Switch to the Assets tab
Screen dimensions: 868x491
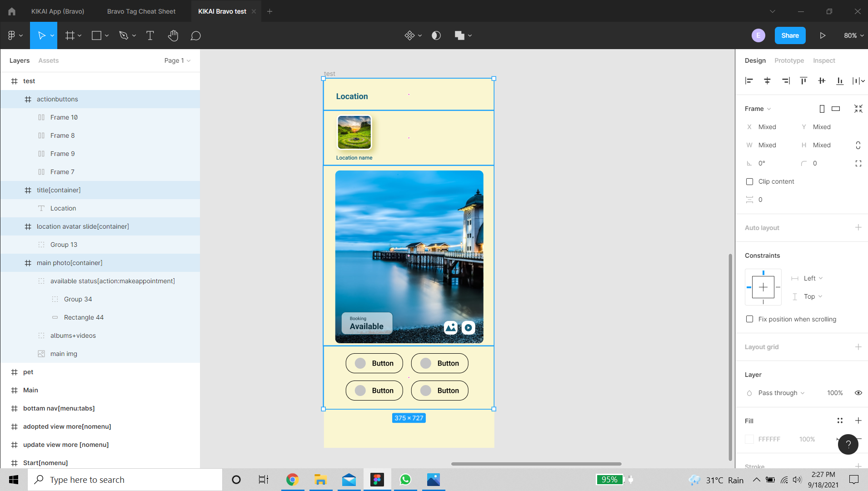pyautogui.click(x=48, y=60)
